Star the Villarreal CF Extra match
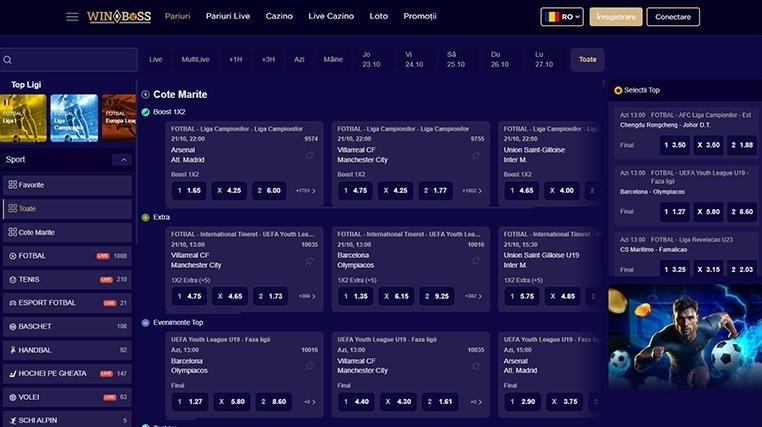 click(310, 260)
